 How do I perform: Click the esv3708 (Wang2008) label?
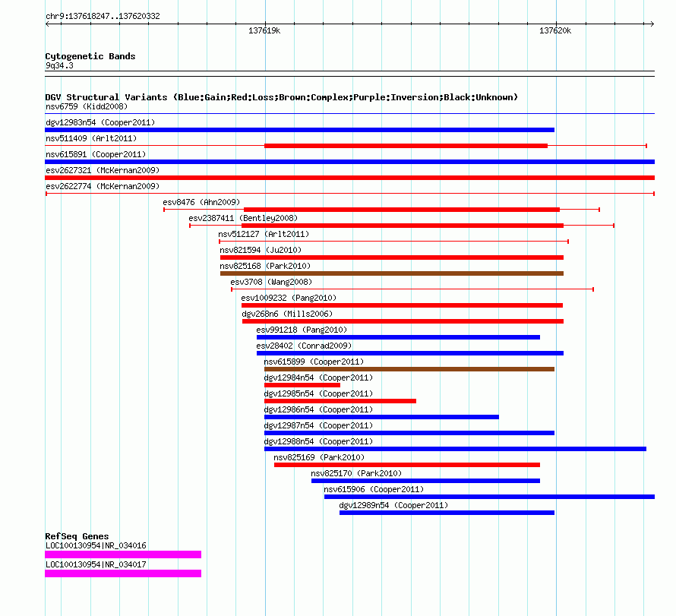coord(271,282)
